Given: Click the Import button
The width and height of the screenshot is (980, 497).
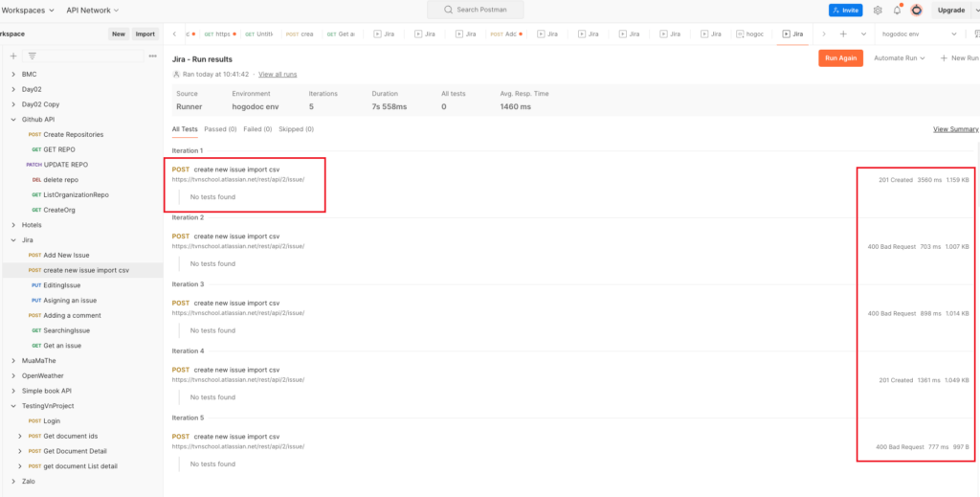Looking at the screenshot, I should click(145, 34).
